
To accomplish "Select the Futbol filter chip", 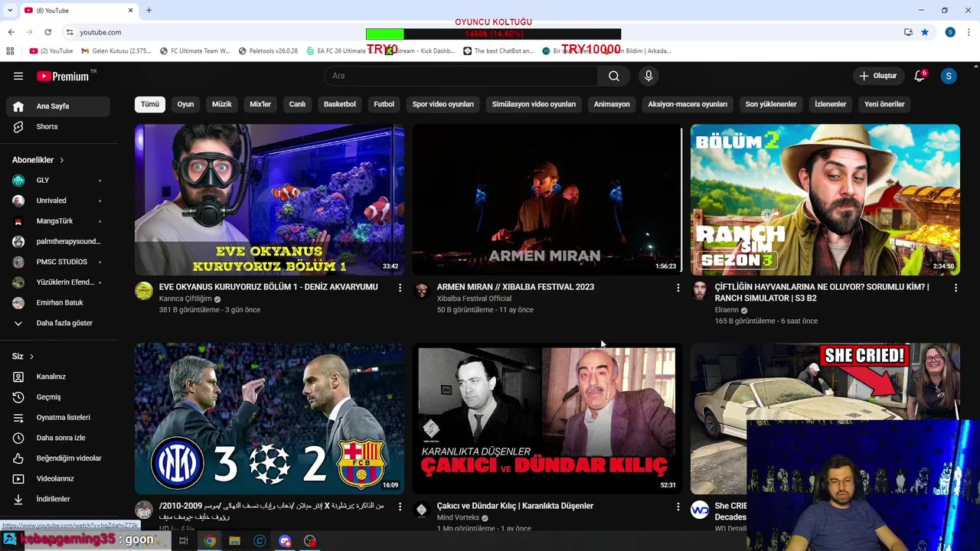I will coord(384,104).
